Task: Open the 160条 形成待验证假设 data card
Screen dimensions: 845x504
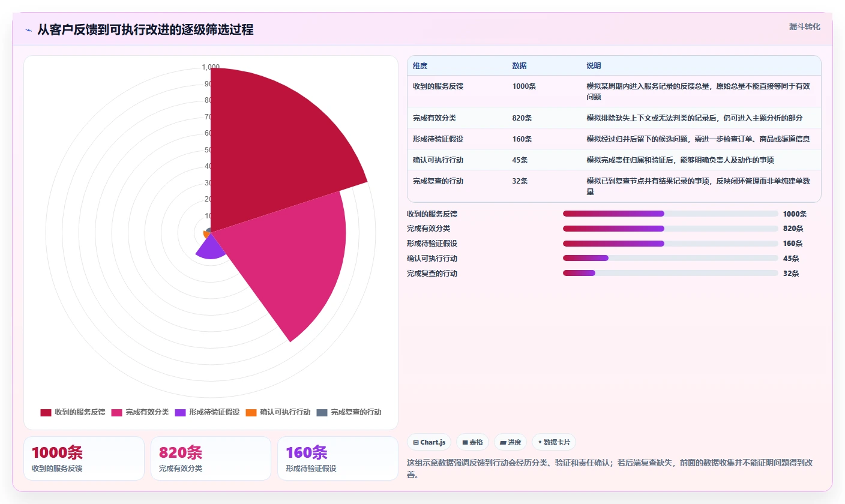Action: tap(338, 458)
